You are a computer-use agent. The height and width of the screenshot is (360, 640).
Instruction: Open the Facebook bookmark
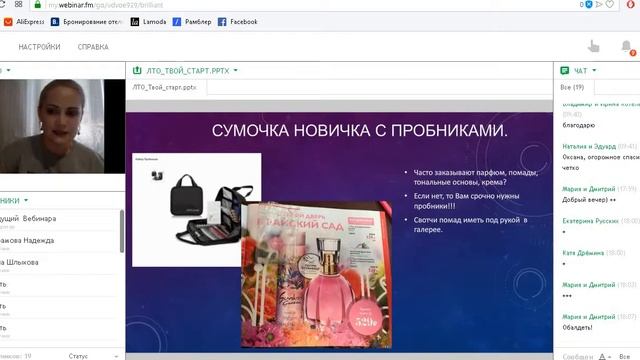pos(238,22)
